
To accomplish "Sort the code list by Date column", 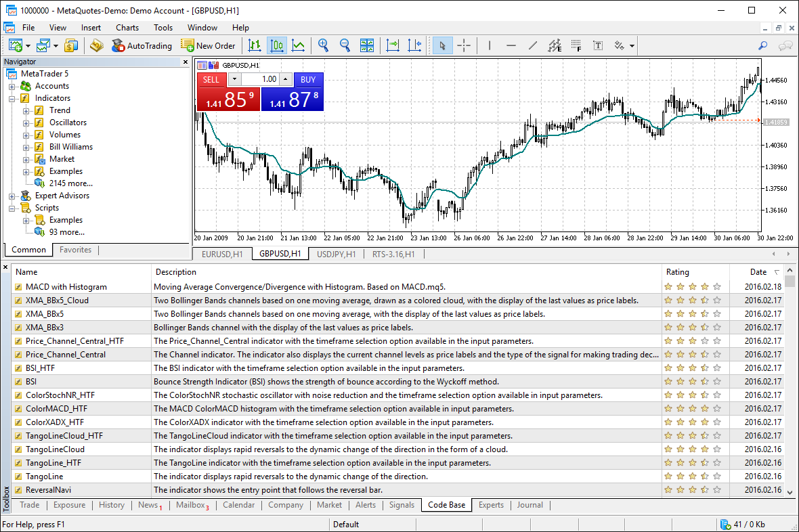I will coord(758,272).
